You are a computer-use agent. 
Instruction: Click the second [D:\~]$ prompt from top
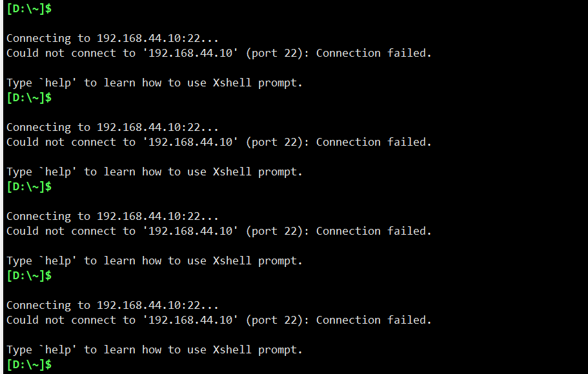tap(29, 97)
